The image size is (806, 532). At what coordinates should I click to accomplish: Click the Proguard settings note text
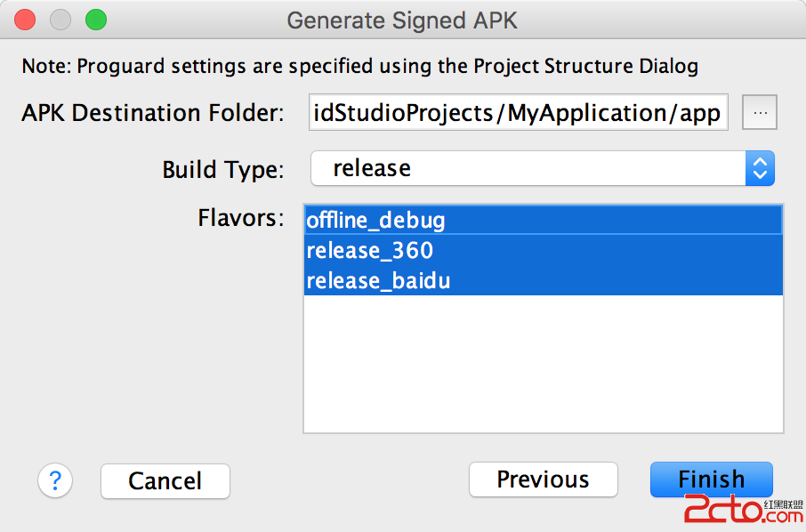(x=359, y=66)
